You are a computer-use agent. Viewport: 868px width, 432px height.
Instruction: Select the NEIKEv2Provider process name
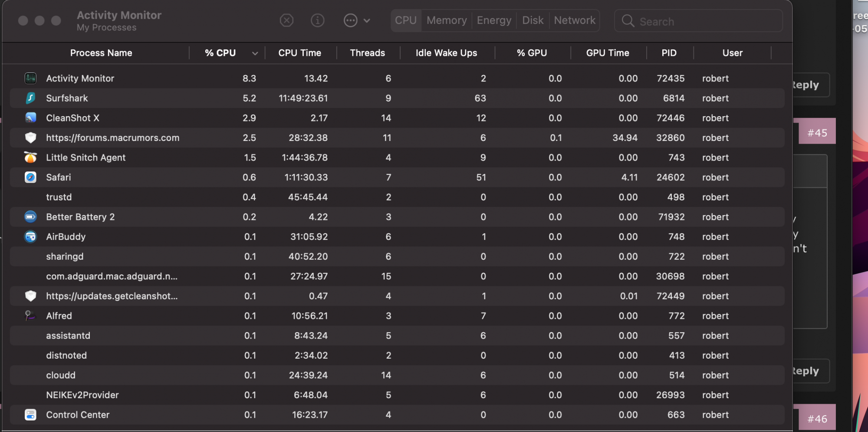click(82, 395)
